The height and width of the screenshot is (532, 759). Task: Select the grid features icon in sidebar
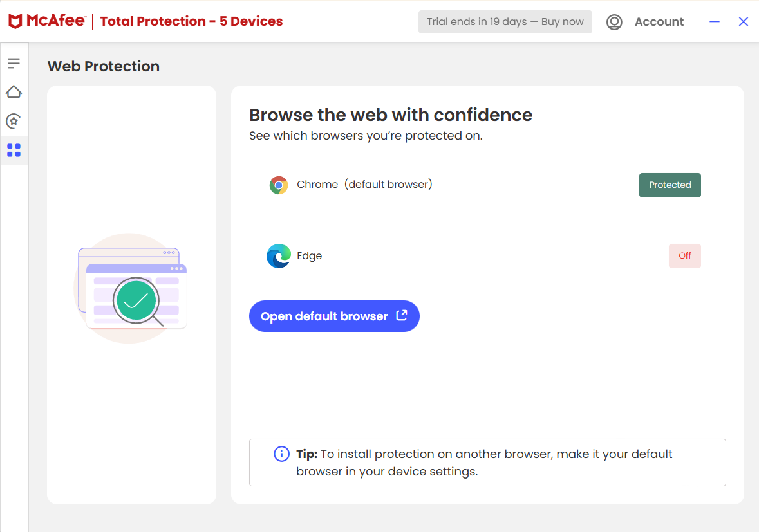pyautogui.click(x=14, y=150)
